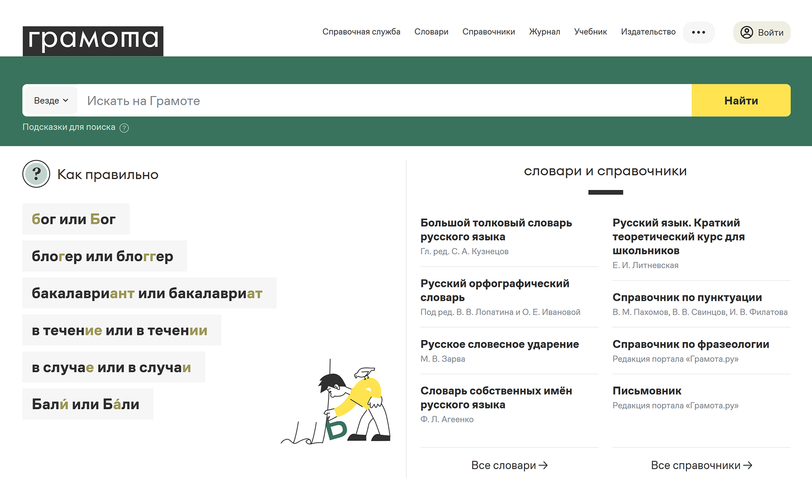This screenshot has height=504, width=812.
Task: Open Подсказки для поиска link
Action: [x=69, y=127]
